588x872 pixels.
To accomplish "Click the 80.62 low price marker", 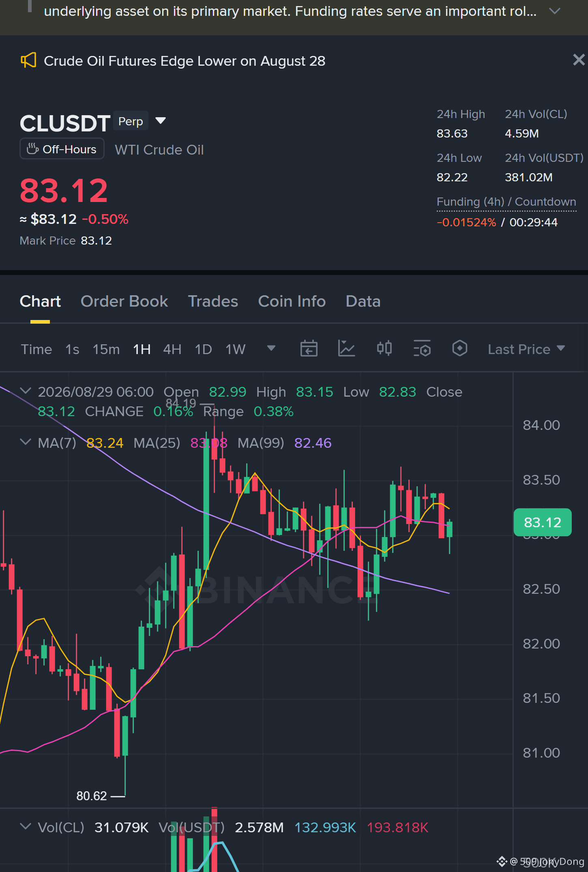I will pos(92,796).
